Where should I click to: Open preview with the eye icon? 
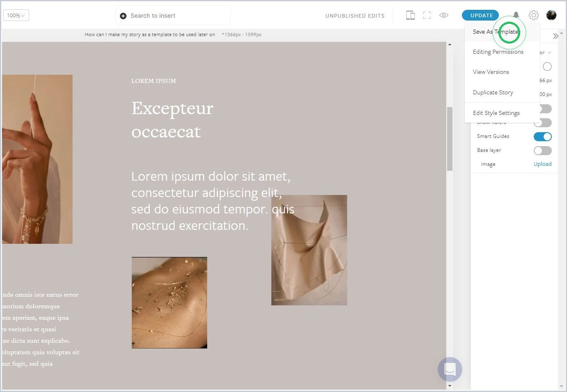coord(444,15)
